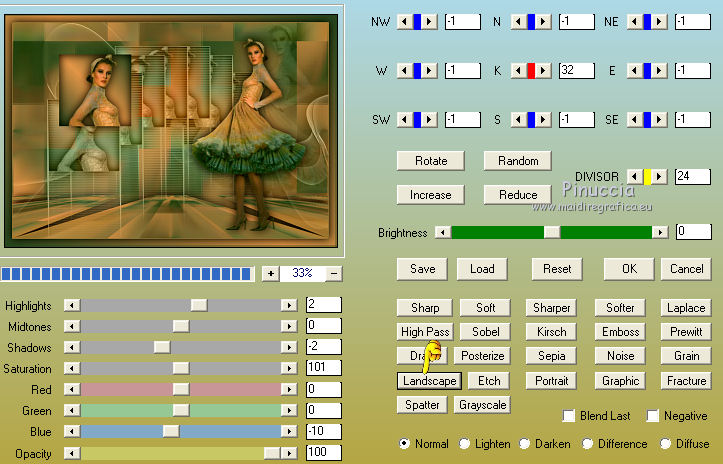Select the Diffuse blend mode
The width and height of the screenshot is (723, 464).
[665, 444]
